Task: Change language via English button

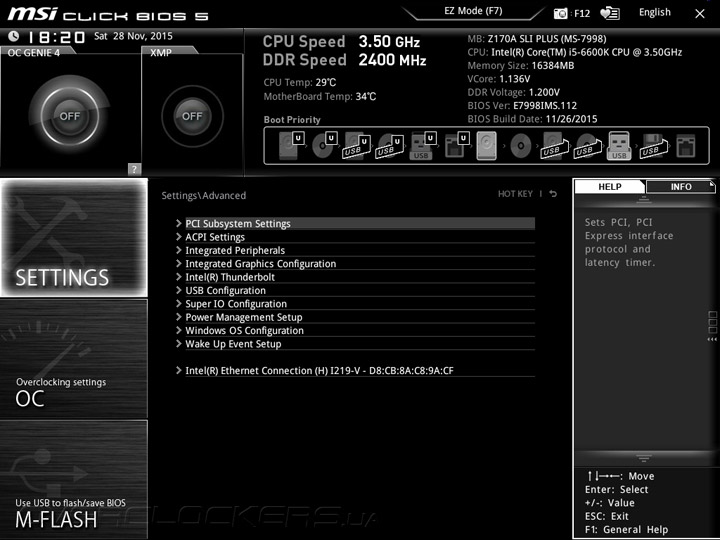Action: point(654,12)
